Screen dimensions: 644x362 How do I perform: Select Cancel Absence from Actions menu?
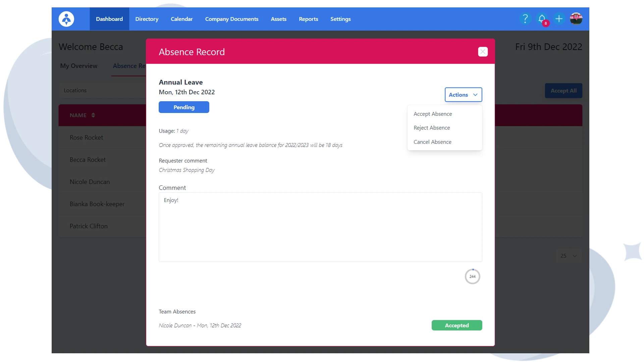tap(433, 141)
